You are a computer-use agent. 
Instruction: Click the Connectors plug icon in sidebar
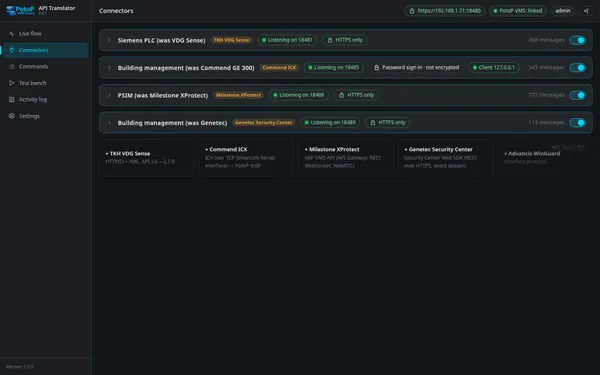point(11,50)
